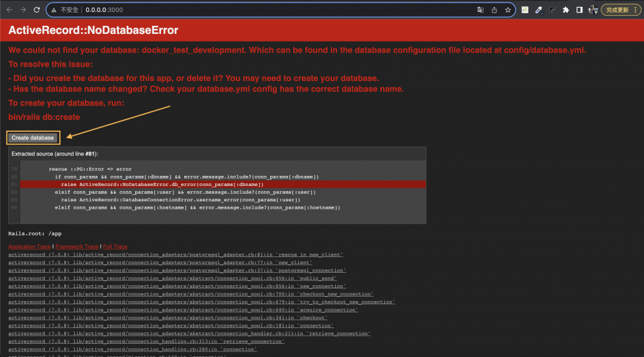The width and height of the screenshot is (644, 357).
Task: Share this page from address bar
Action: pyautogui.click(x=494, y=10)
